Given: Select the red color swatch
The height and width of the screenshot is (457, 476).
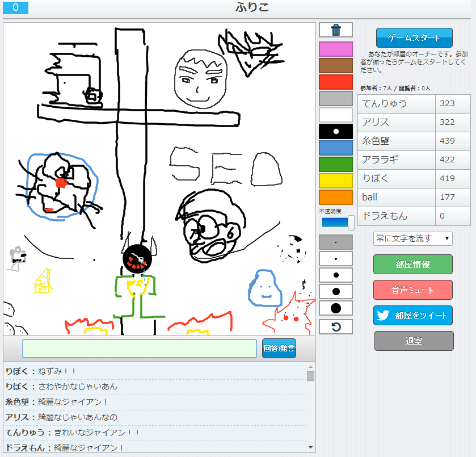Looking at the screenshot, I should point(336,82).
